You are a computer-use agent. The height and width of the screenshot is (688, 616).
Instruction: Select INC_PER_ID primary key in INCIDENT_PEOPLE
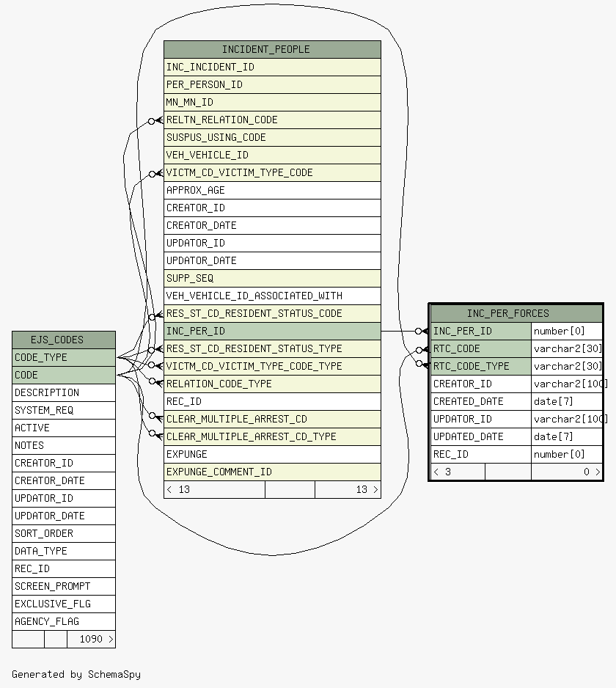point(272,332)
